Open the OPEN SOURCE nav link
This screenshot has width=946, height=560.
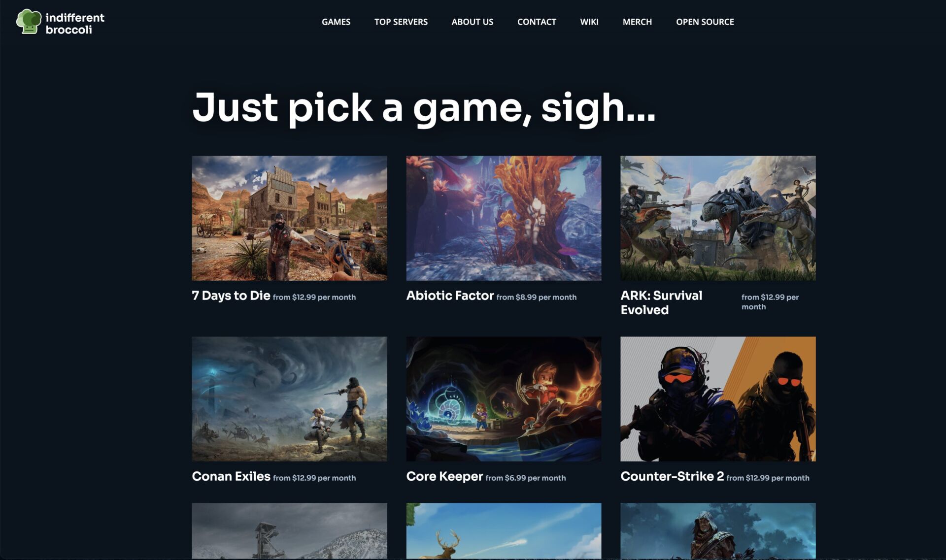pyautogui.click(x=705, y=22)
